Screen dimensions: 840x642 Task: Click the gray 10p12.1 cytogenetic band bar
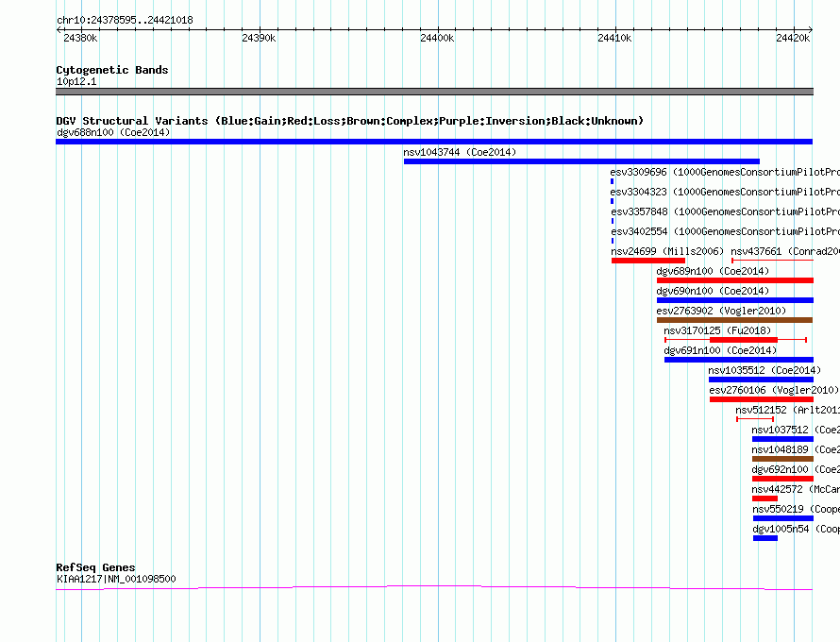(434, 92)
